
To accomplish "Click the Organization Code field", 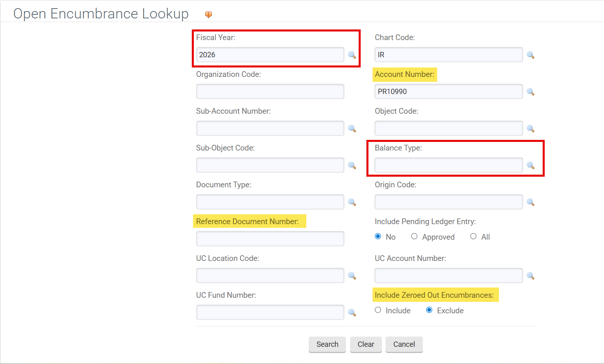I will [x=270, y=91].
